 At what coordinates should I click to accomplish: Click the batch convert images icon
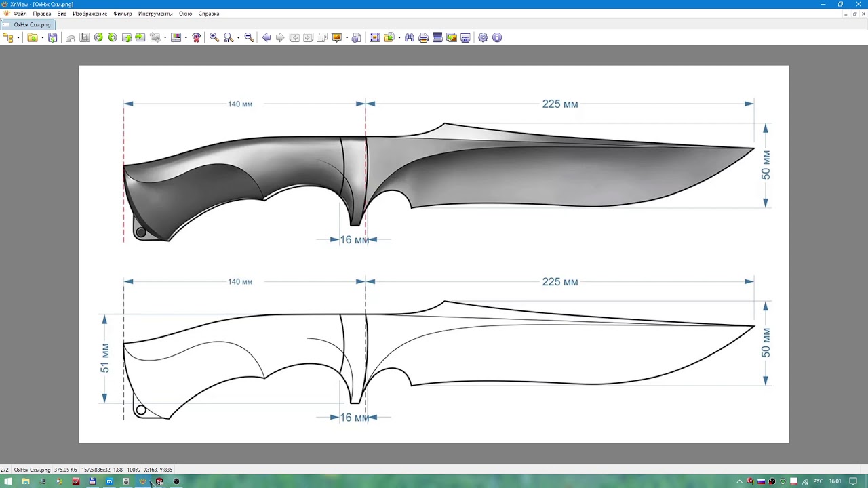click(x=452, y=38)
